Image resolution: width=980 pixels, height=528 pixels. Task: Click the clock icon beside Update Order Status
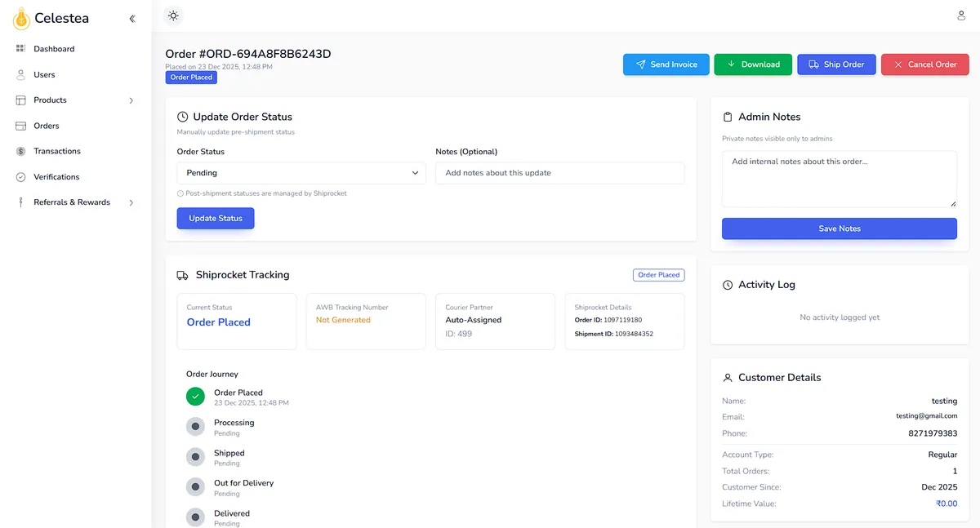pyautogui.click(x=183, y=117)
